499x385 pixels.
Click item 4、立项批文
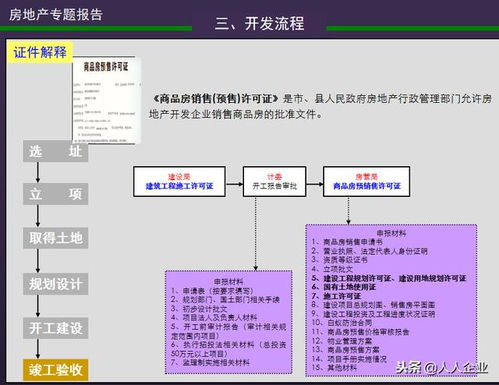(x=332, y=269)
